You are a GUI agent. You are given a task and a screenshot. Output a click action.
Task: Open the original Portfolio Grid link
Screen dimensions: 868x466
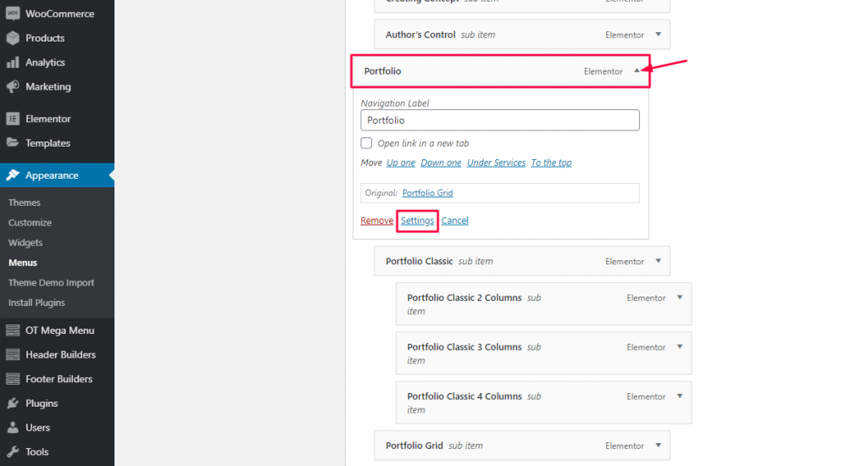(x=427, y=192)
